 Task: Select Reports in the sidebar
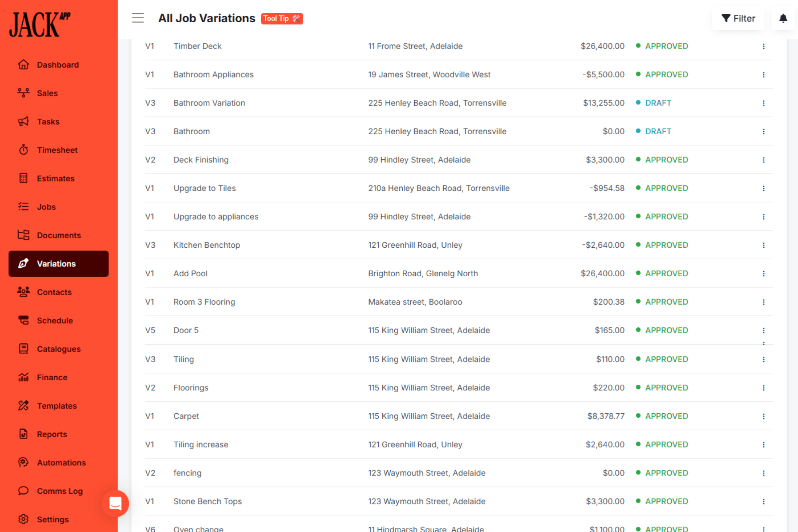[x=52, y=434]
